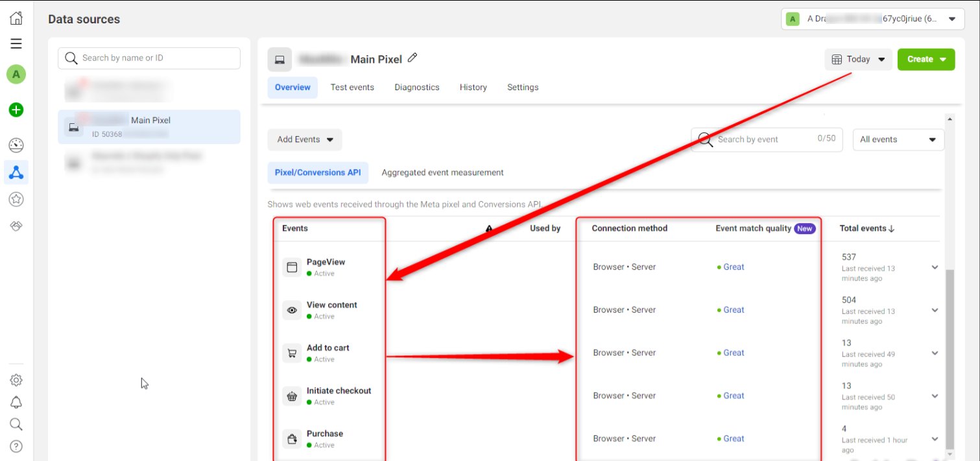This screenshot has width=980, height=461.
Task: Click the Event match quality column header
Action: (x=753, y=228)
